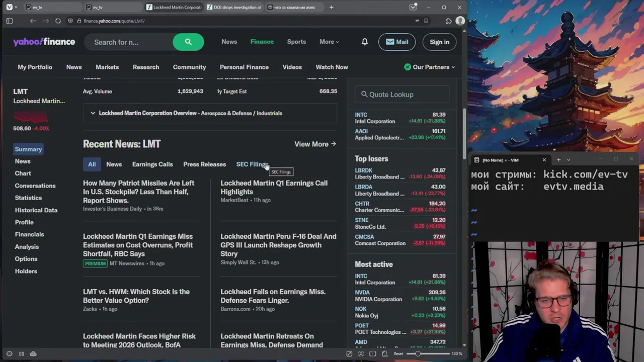644x362 pixels.
Task: Open Historical Data in left sidebar
Action: (36, 210)
